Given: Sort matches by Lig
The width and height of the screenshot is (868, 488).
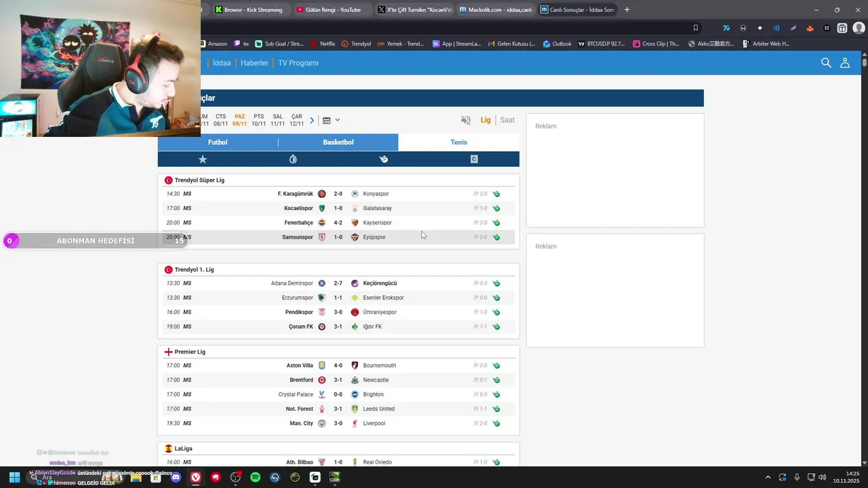Looking at the screenshot, I should (x=486, y=120).
